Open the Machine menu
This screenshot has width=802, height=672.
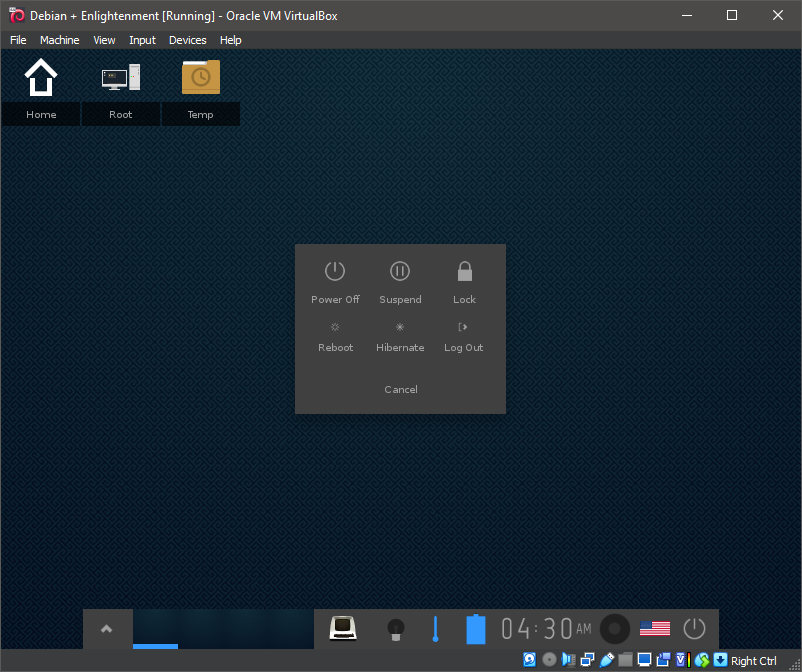pyautogui.click(x=60, y=40)
